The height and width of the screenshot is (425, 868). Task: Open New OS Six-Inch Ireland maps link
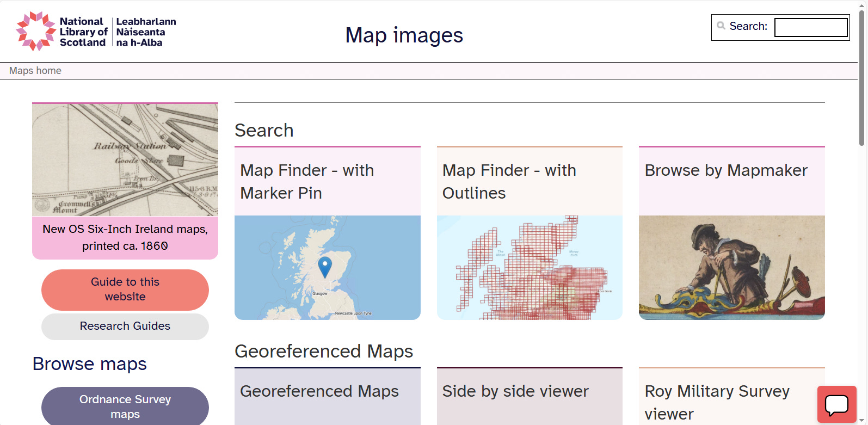coord(125,237)
